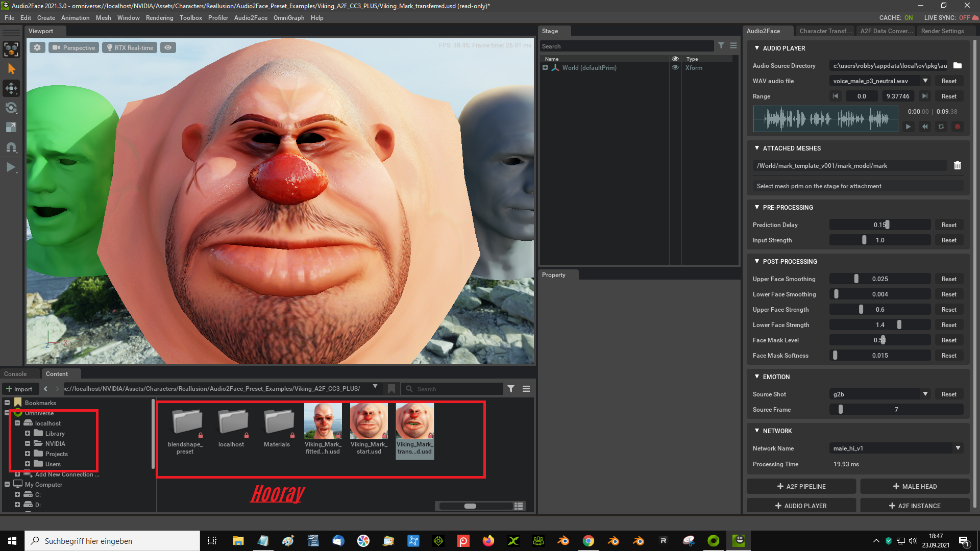
Task: Open the Audio2Face menu
Action: pos(251,17)
